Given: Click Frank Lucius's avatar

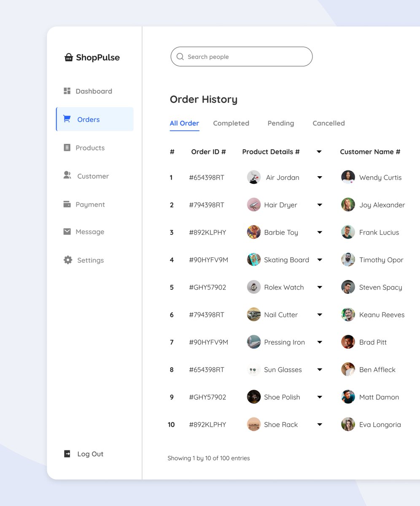Looking at the screenshot, I should tap(348, 232).
